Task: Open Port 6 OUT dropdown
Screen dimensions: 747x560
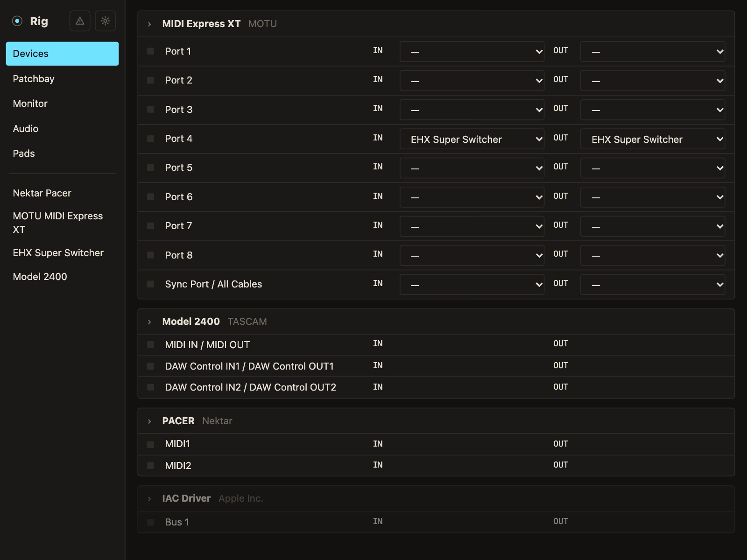Action: pos(653,197)
